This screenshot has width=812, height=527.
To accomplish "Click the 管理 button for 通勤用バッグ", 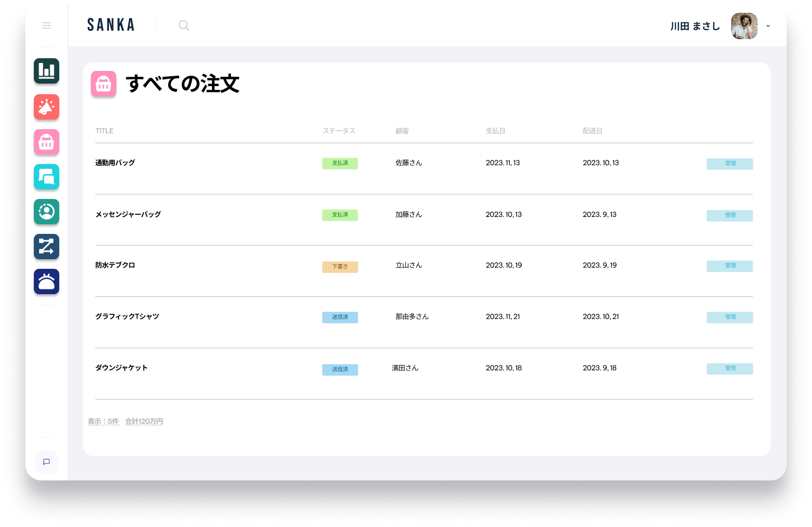I will [730, 163].
